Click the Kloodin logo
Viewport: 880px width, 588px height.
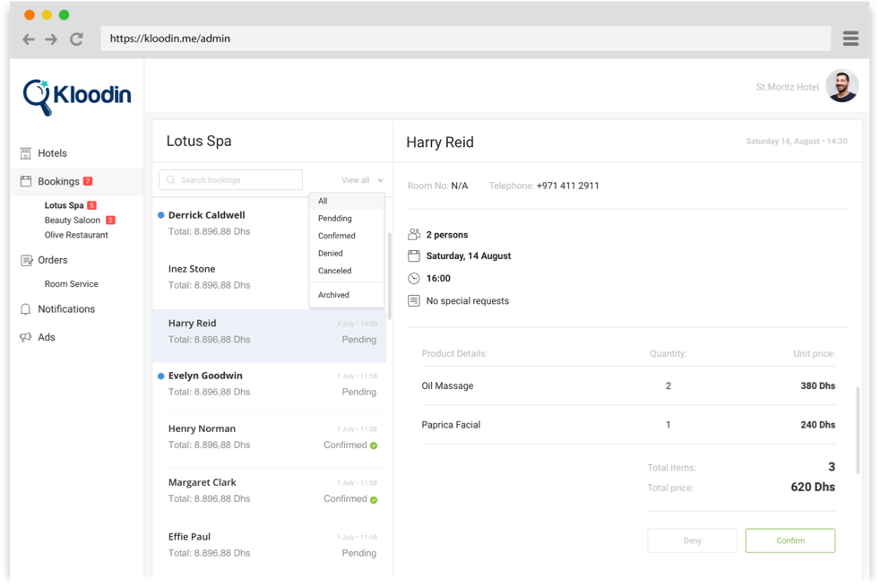pos(77,97)
